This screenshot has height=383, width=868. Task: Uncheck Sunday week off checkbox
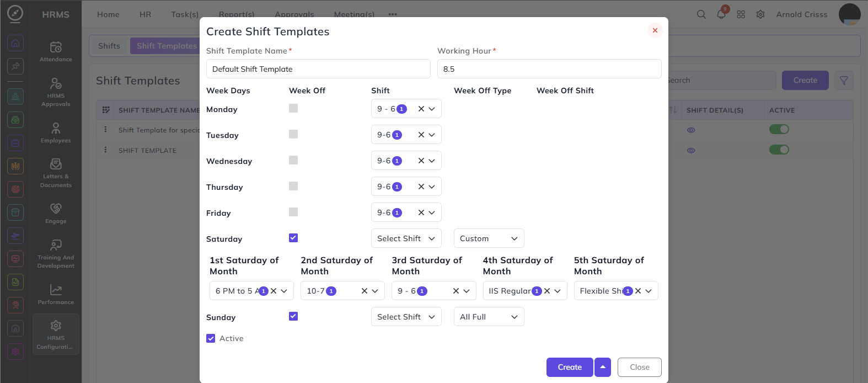click(293, 316)
